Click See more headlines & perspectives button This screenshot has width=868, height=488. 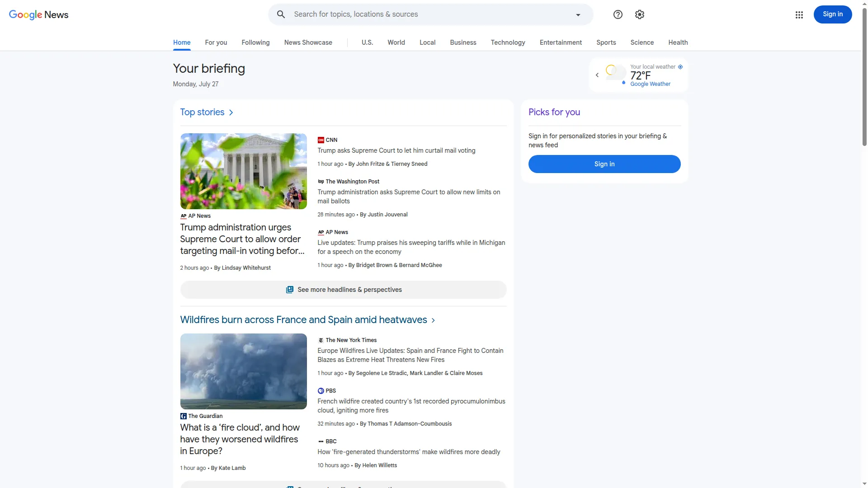click(x=343, y=290)
